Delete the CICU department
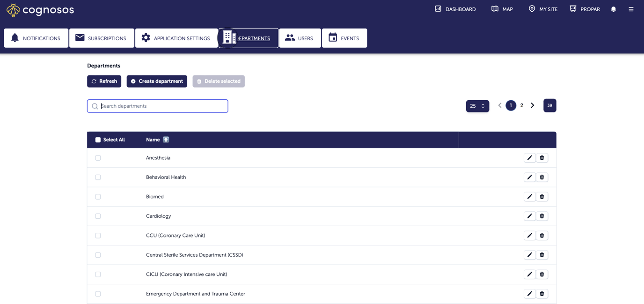Screen dimensions: 644x304 click(542, 274)
